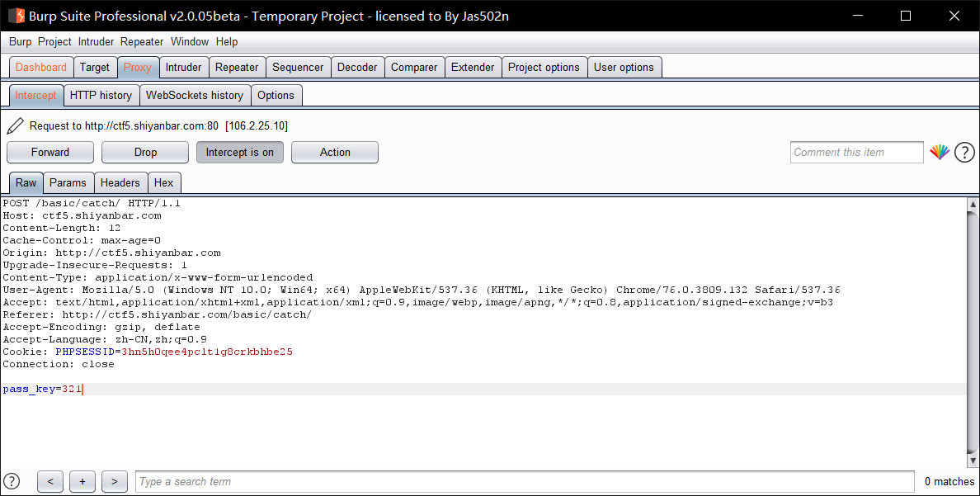Screen dimensions: 980x496
Task: Click the pencil edit target icon
Action: (x=15, y=125)
